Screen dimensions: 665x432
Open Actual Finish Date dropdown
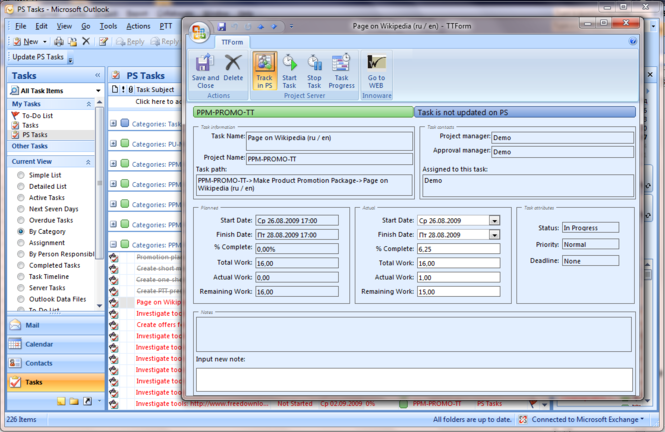494,235
